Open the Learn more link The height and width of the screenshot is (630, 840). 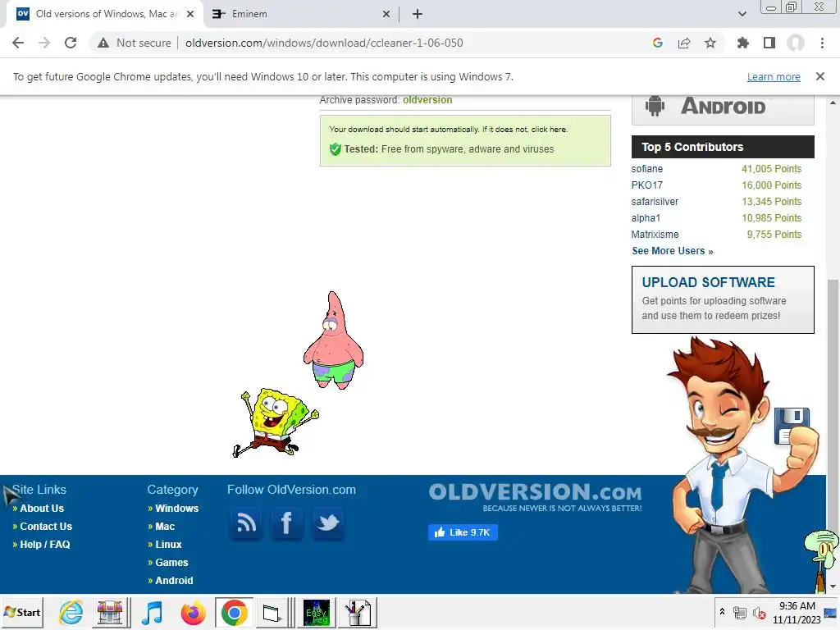point(774,76)
